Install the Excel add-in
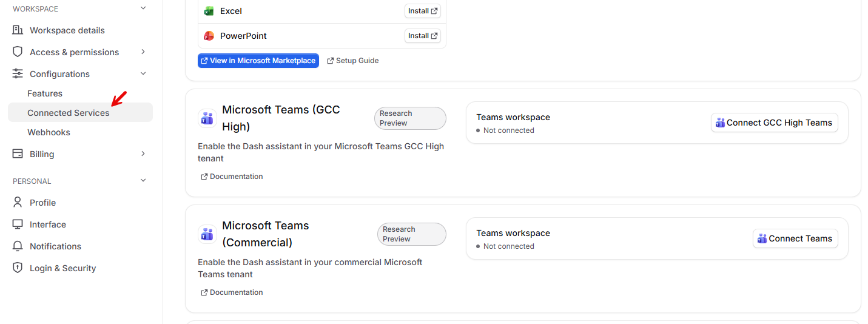Screen dimensions: 868x324 click(x=423, y=11)
